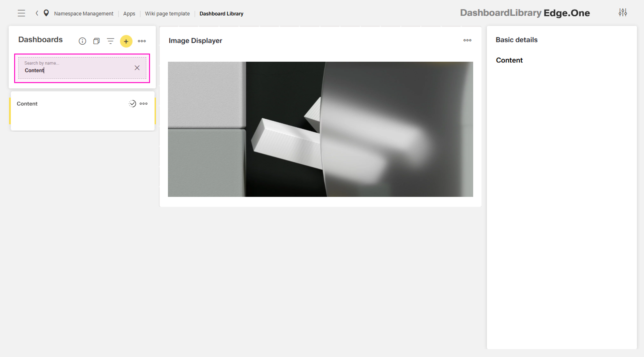The height and width of the screenshot is (357, 644).
Task: Click the back chevron arrow
Action: (x=37, y=13)
